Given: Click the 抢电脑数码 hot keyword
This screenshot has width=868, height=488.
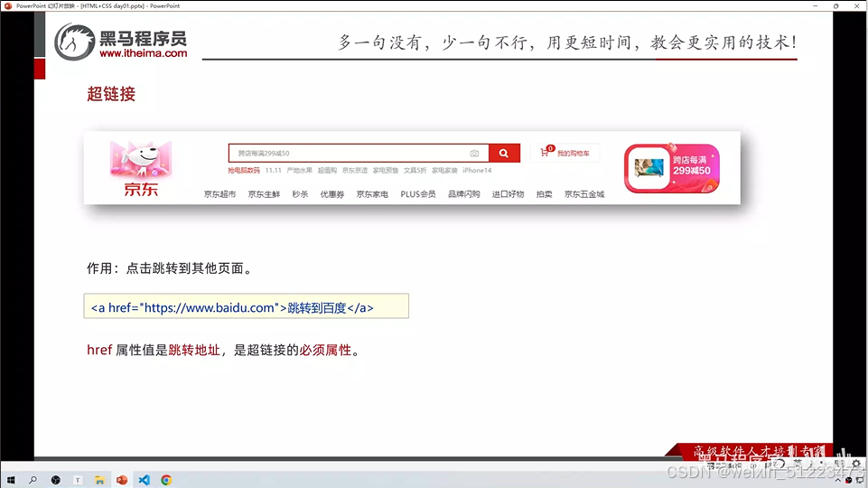Looking at the screenshot, I should (x=244, y=170).
